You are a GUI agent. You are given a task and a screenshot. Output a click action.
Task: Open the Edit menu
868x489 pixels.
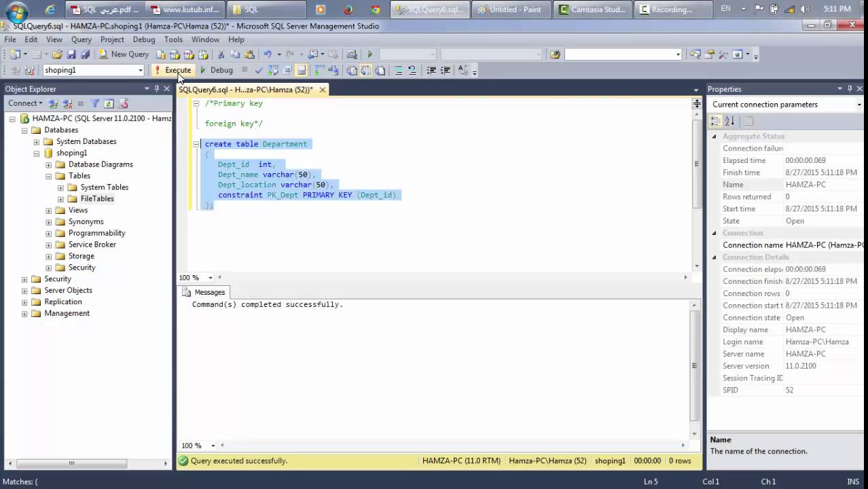31,39
